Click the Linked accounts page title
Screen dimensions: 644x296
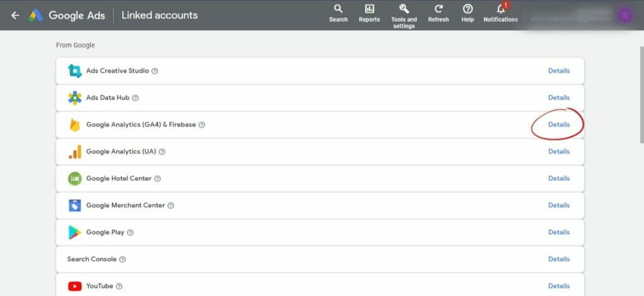pos(159,15)
